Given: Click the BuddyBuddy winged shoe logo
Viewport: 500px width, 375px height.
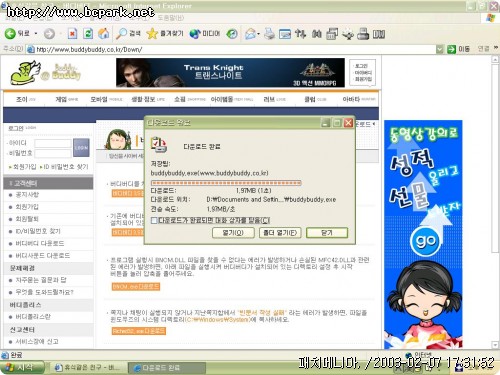Looking at the screenshot, I should 26,72.
